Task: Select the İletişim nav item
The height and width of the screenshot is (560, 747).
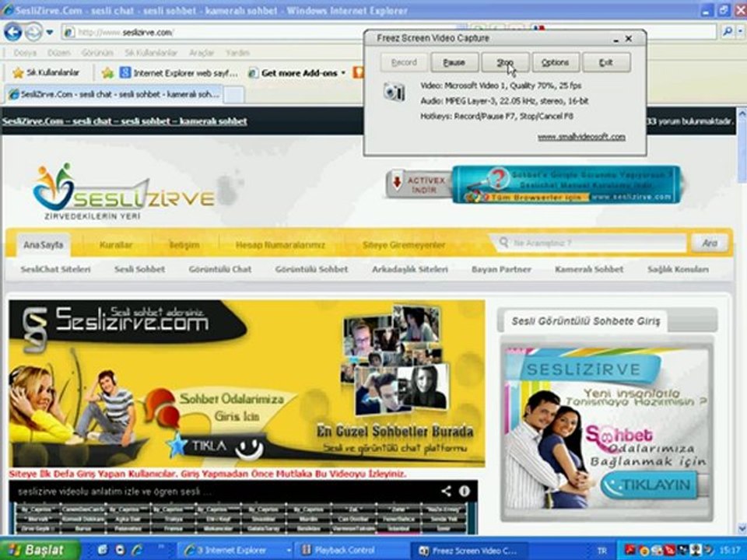Action: pos(184,245)
